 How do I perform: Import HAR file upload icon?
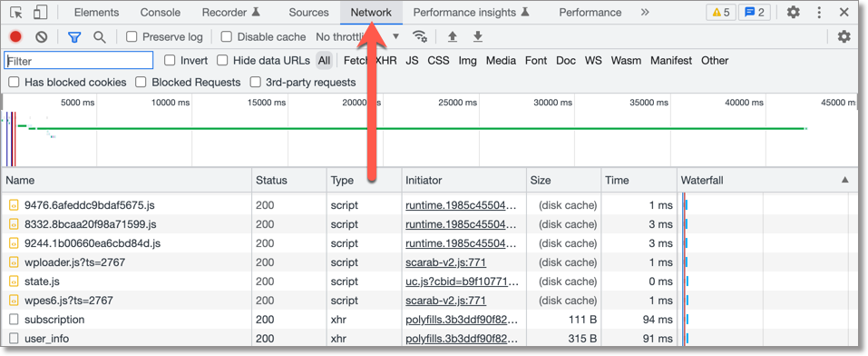coord(453,37)
